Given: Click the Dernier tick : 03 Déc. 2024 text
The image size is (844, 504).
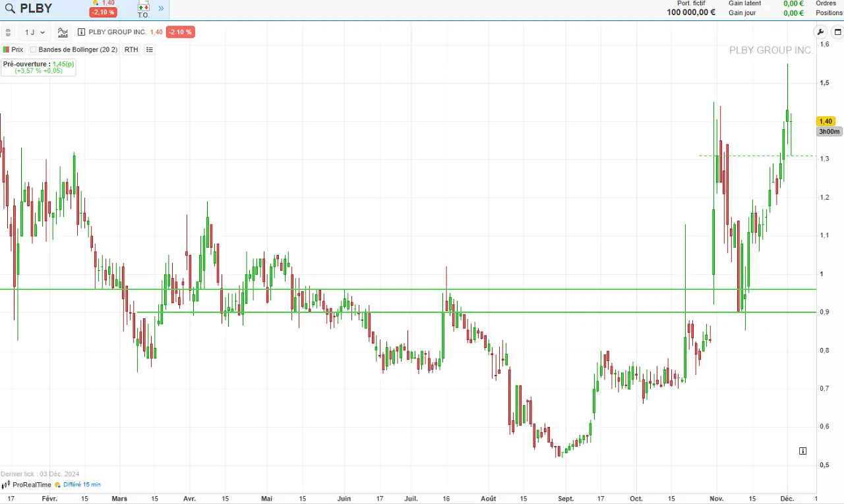Looking at the screenshot, I should [40, 474].
